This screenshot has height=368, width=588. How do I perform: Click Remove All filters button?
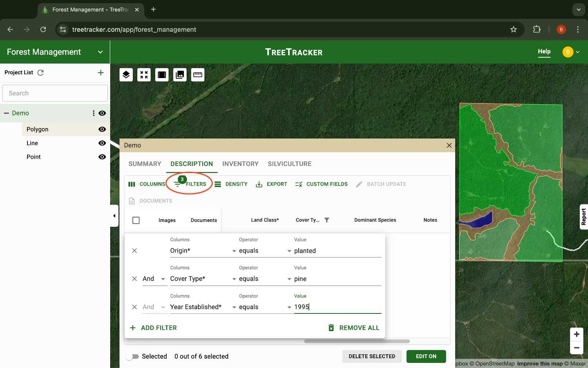[x=354, y=328]
